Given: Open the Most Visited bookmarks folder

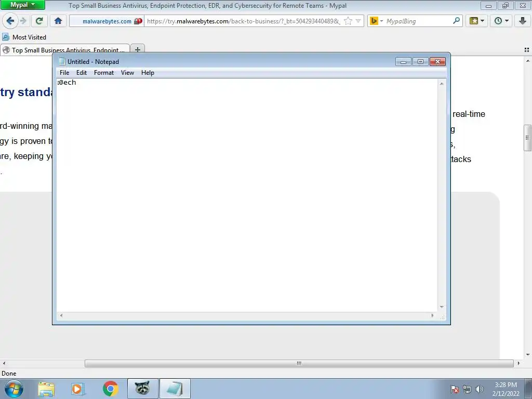Looking at the screenshot, I should coord(24,37).
